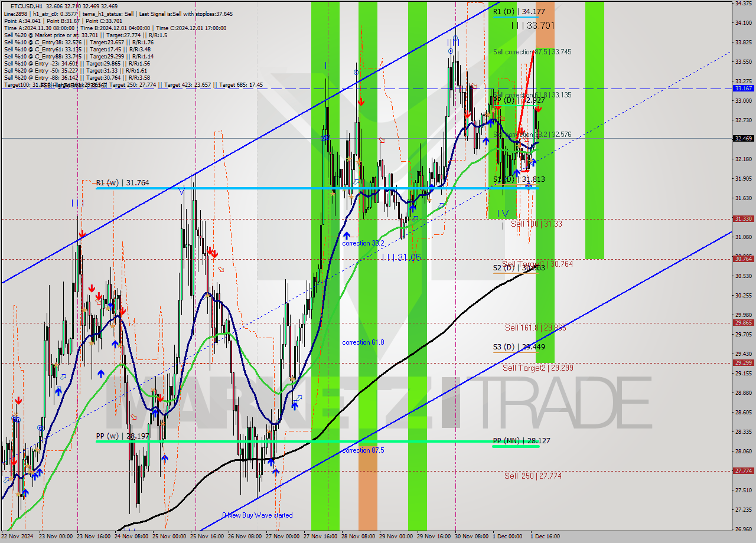Viewport: 756px width, 543px height.
Task: Select the | | | 31.05 wave label
Action: (401, 257)
